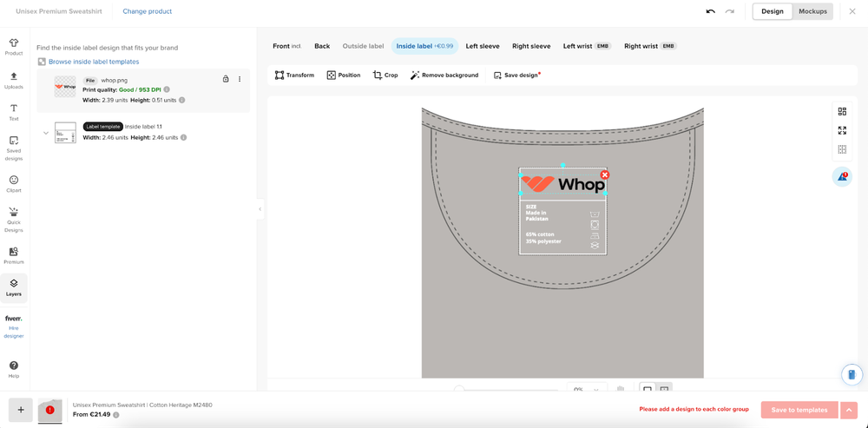868x428 pixels.
Task: Toggle lock on the whop.png layer
Action: pyautogui.click(x=226, y=79)
